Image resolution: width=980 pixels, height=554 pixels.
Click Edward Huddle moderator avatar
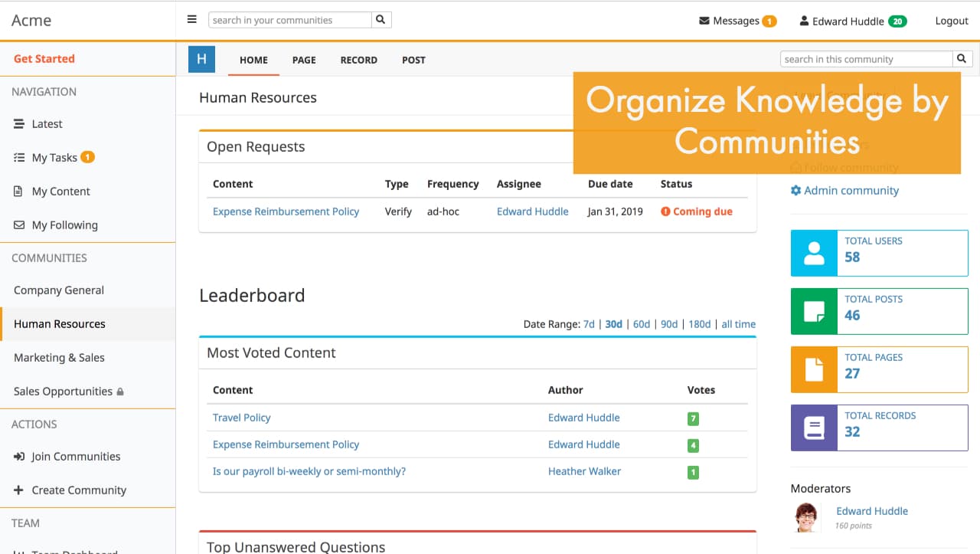pyautogui.click(x=806, y=517)
